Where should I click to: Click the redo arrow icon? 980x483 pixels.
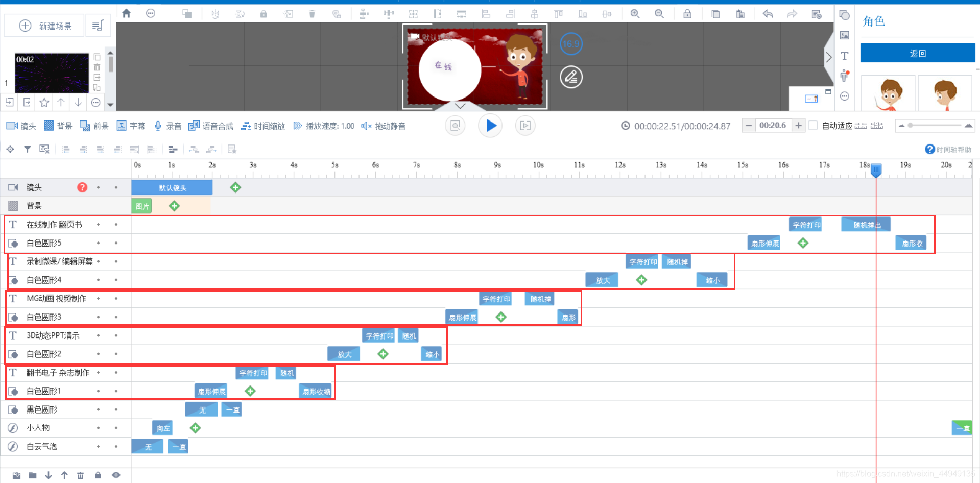(x=792, y=14)
